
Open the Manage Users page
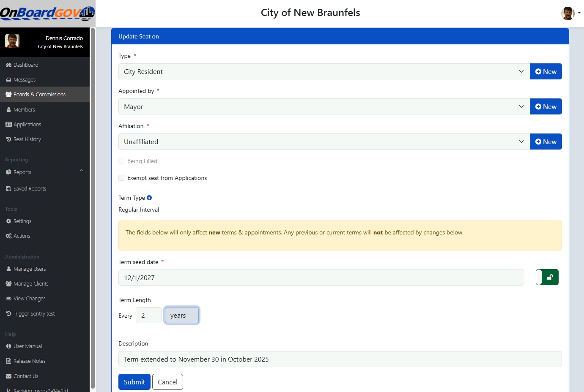coord(30,269)
